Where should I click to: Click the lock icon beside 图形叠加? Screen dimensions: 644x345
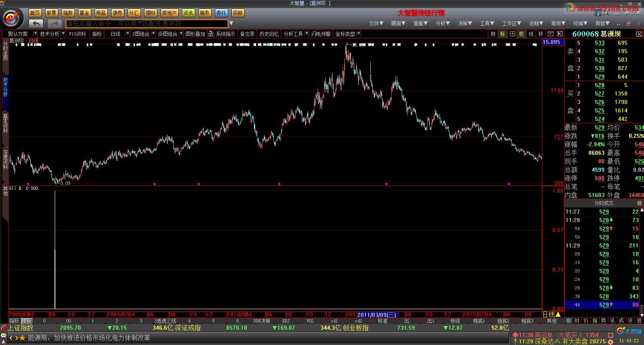click(211, 34)
